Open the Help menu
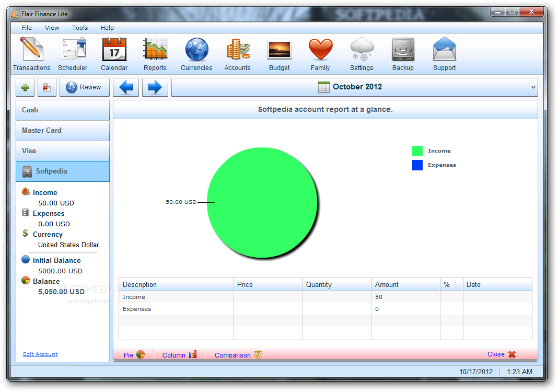 tap(107, 28)
